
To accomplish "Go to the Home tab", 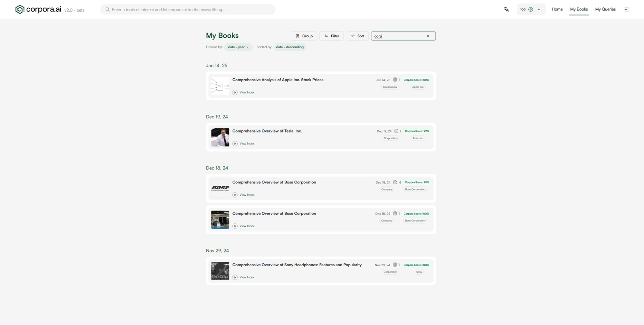I will 557,9.
